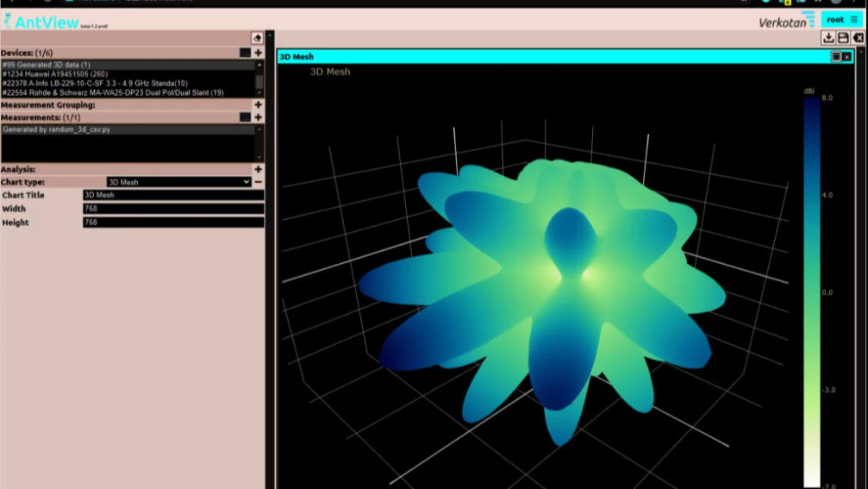Open the Chart type dropdown
Screen dimensions: 868x489
point(178,182)
